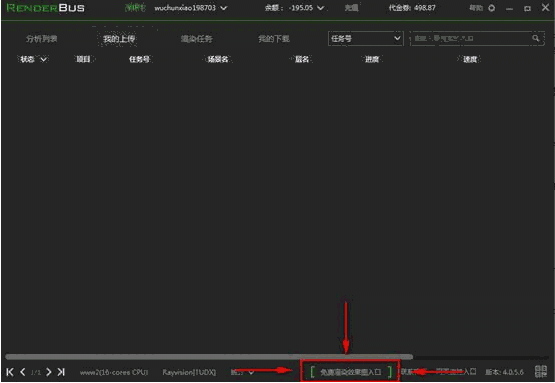This screenshot has height=383, width=555.
Task: Click the 项目 column header
Action: point(84,59)
